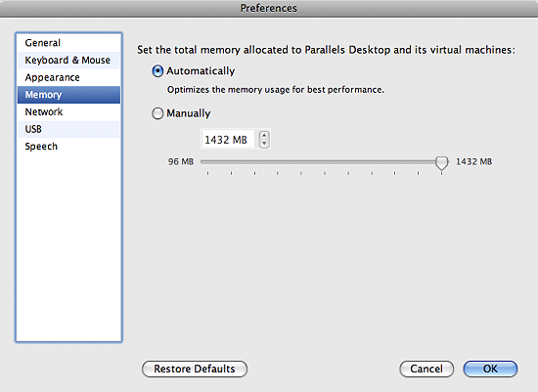Screen dimensions: 538x392
Task: Click the leftmost tick under memory slider
Action: (208, 173)
